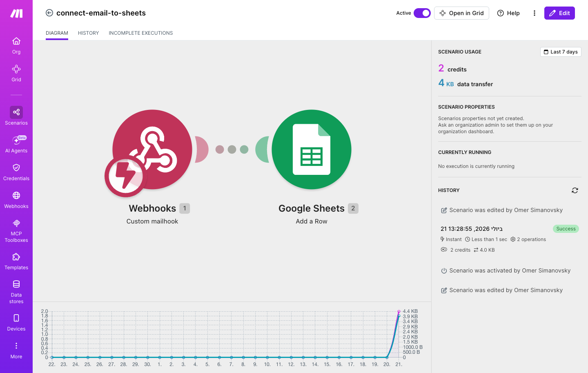
Task: Click 'Add a Row' module subtitle
Action: (312, 221)
